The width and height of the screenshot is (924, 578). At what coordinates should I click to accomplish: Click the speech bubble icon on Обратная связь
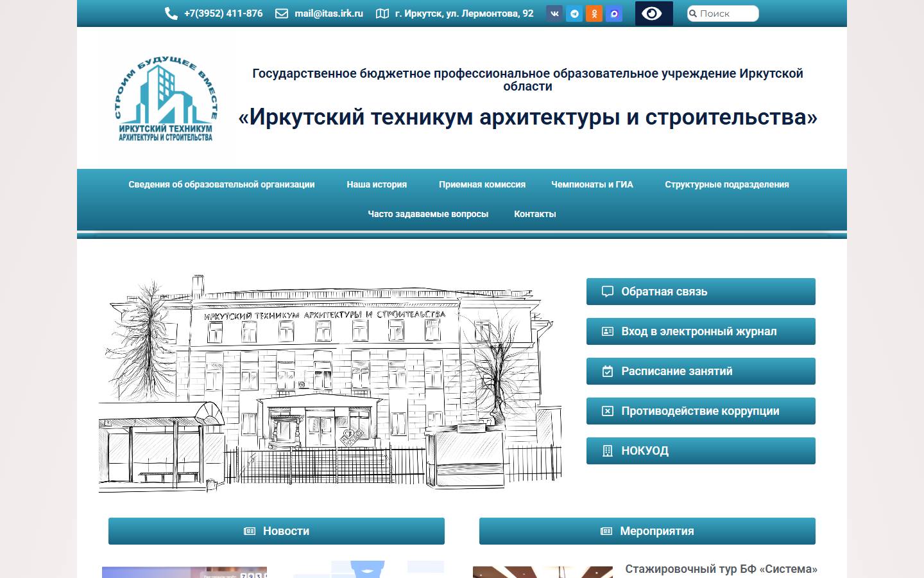[608, 292]
